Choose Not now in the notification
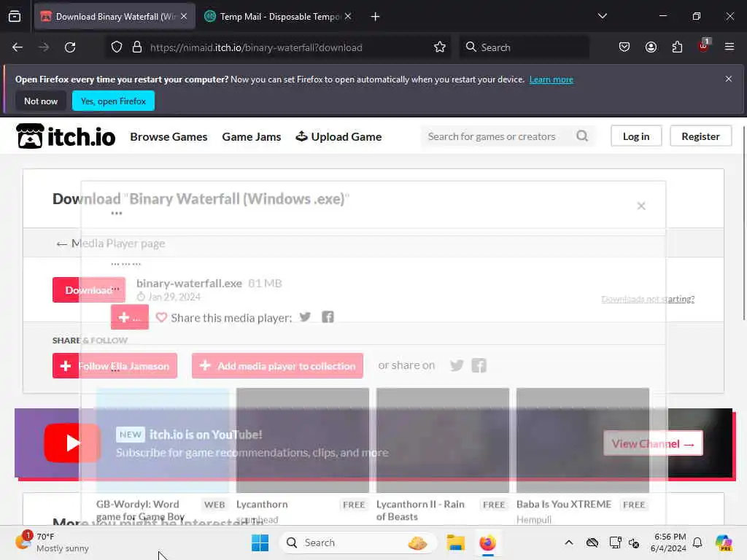The height and width of the screenshot is (560, 747). (x=41, y=101)
